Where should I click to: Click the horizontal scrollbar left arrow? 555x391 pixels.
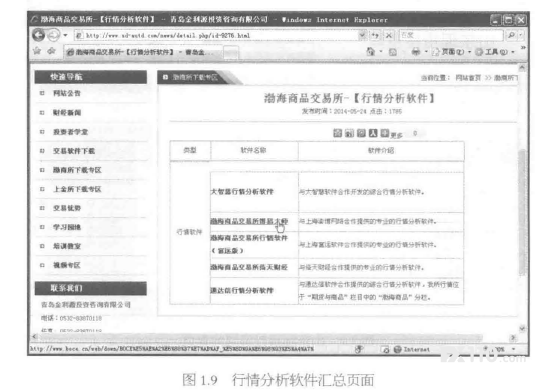pyautogui.click(x=34, y=337)
